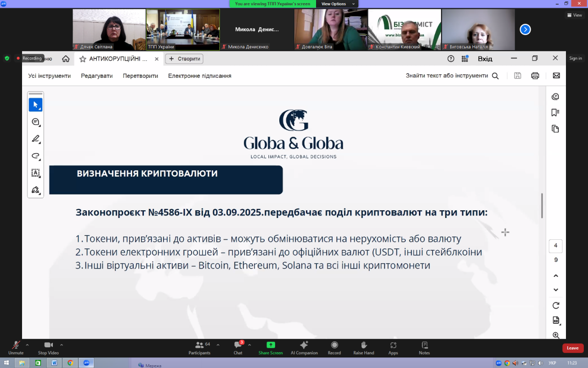Viewport: 588px width, 368px height.
Task: Unmute the microphone in Zoom
Action: pos(16,348)
